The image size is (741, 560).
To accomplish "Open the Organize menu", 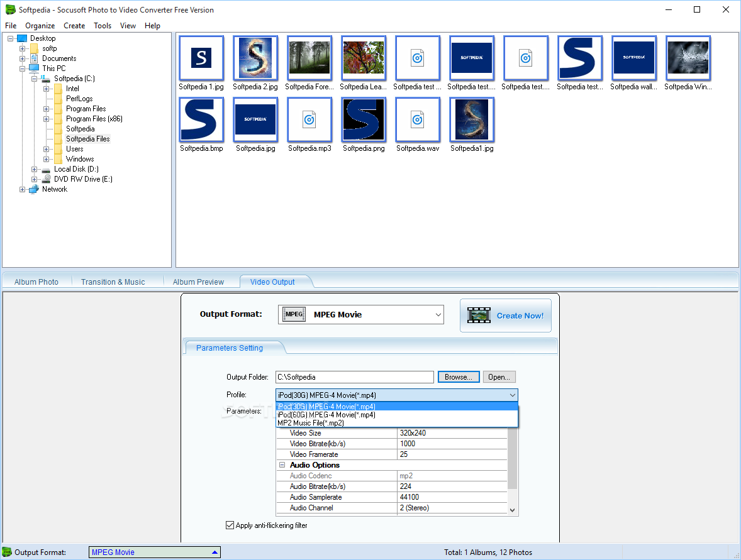I will 40,26.
